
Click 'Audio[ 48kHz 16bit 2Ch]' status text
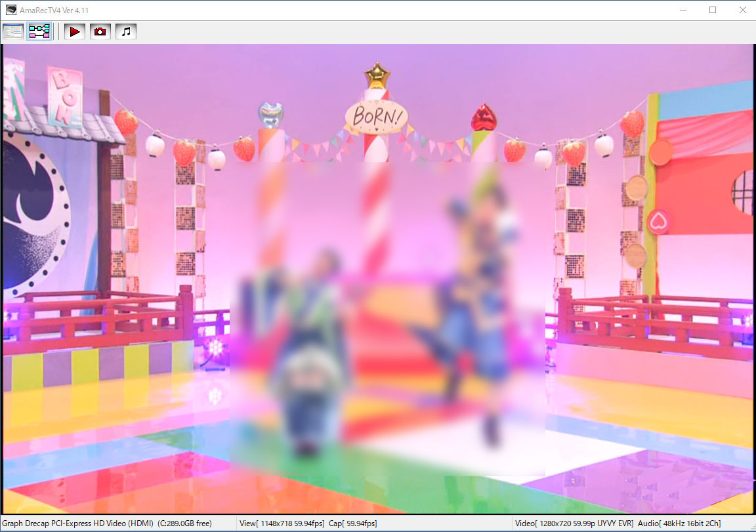679,523
